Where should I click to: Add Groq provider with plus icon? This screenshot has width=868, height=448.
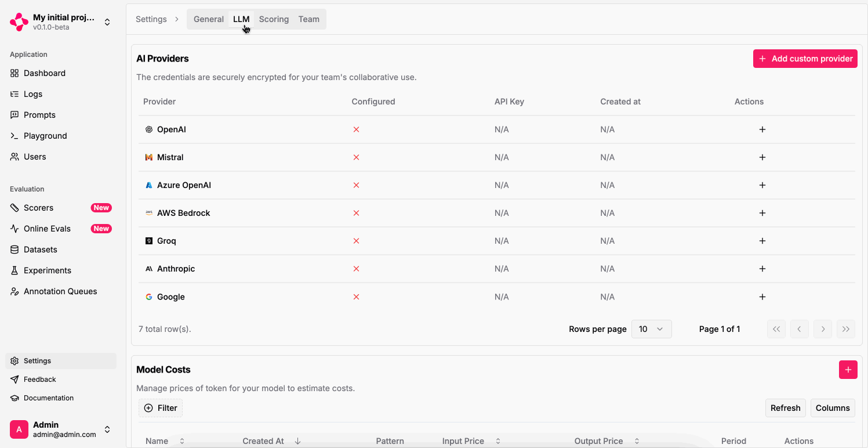(762, 241)
